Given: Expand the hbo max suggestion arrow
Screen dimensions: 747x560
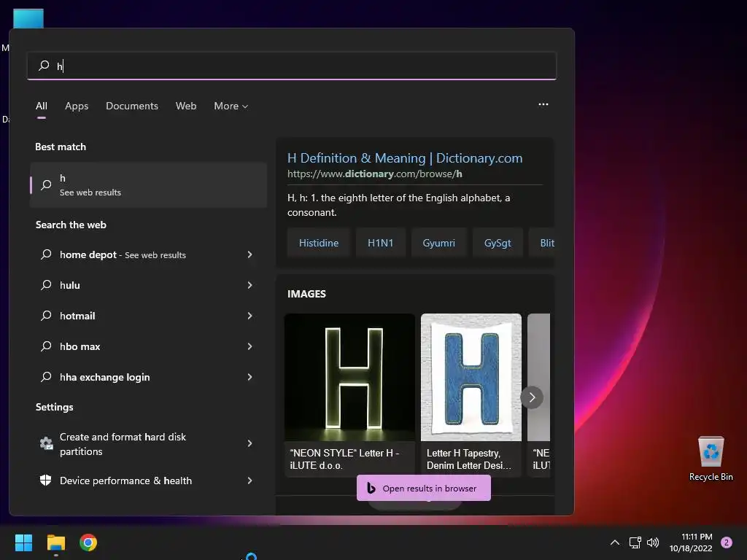Looking at the screenshot, I should pyautogui.click(x=249, y=346).
